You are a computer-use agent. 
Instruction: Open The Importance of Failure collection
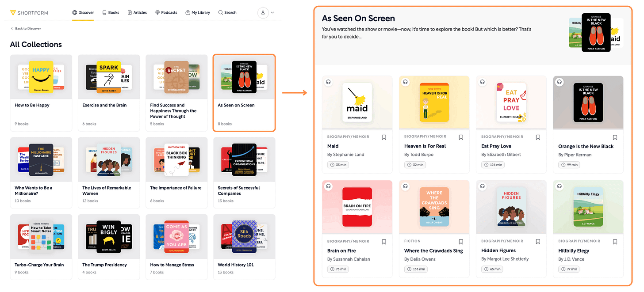[x=176, y=172]
